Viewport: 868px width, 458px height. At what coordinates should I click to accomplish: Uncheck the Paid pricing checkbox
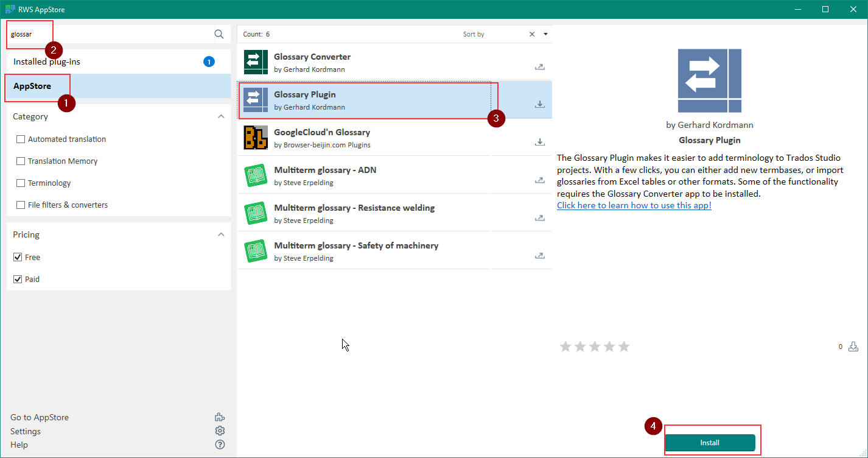(x=18, y=280)
